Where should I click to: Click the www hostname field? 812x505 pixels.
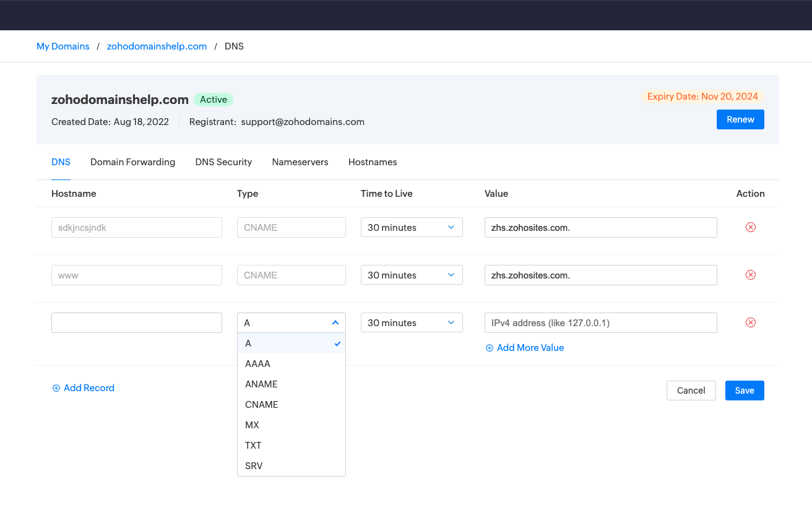pos(137,275)
